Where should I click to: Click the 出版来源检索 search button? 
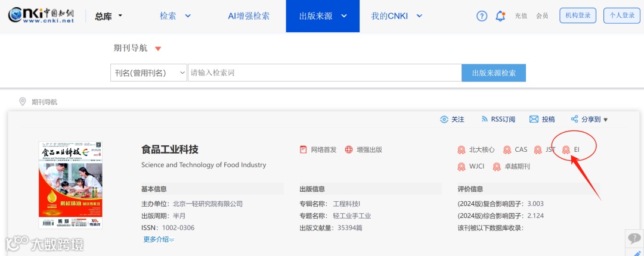click(x=494, y=73)
